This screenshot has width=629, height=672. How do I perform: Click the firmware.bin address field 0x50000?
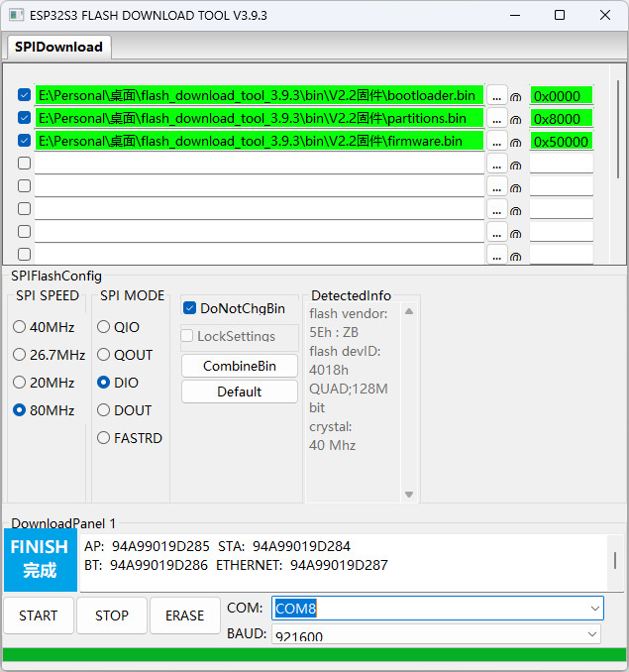tap(561, 142)
